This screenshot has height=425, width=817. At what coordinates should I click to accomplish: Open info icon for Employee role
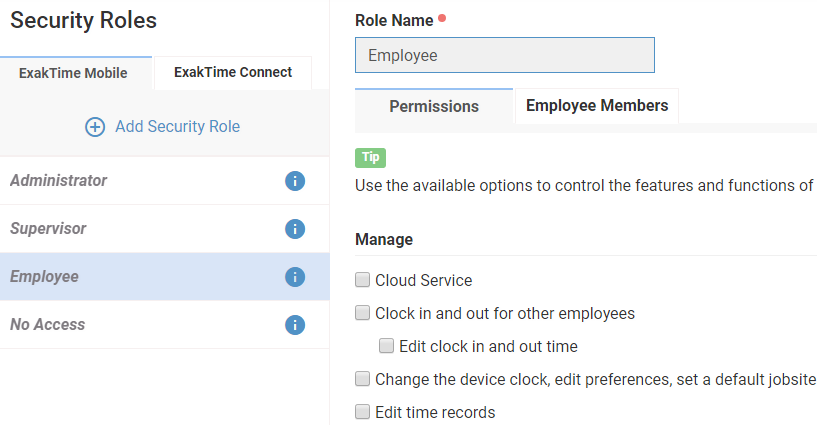[x=295, y=277]
